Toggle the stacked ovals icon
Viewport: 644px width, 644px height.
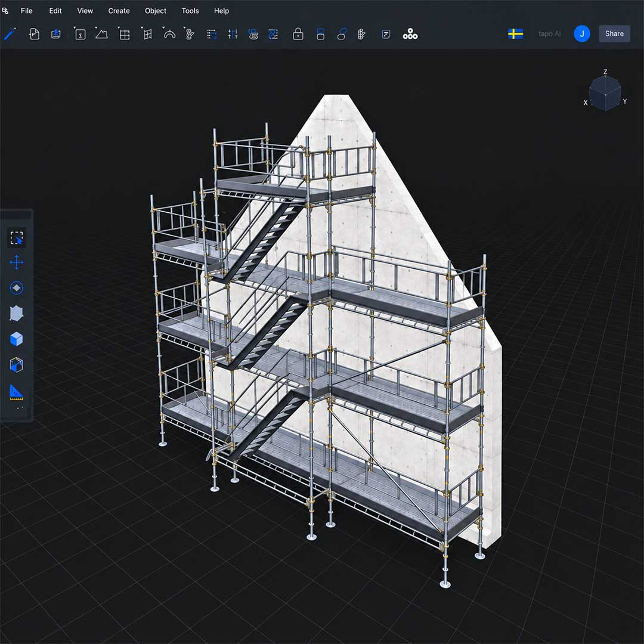(x=342, y=34)
